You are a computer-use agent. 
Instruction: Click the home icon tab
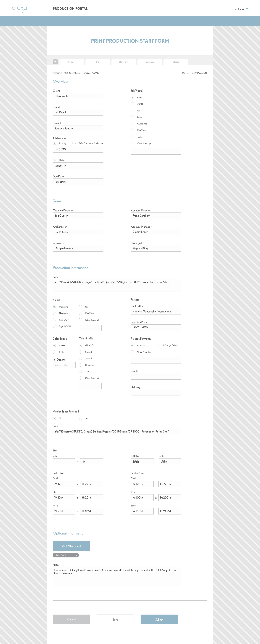click(x=55, y=62)
